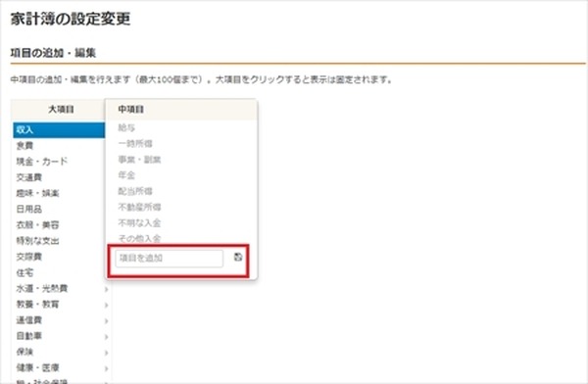Screen dimensions: 588x384
Task: Click the 配当所得 sub-item
Action: click(135, 191)
